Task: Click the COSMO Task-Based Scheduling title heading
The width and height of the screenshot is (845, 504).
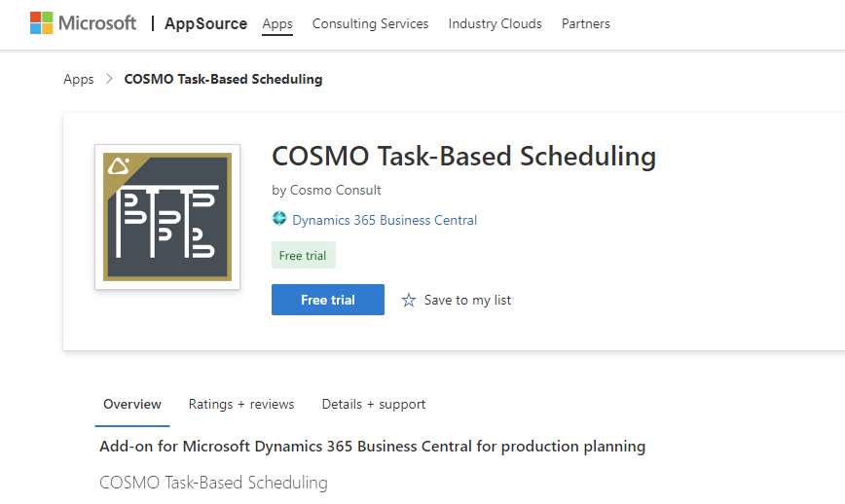Action: (463, 157)
